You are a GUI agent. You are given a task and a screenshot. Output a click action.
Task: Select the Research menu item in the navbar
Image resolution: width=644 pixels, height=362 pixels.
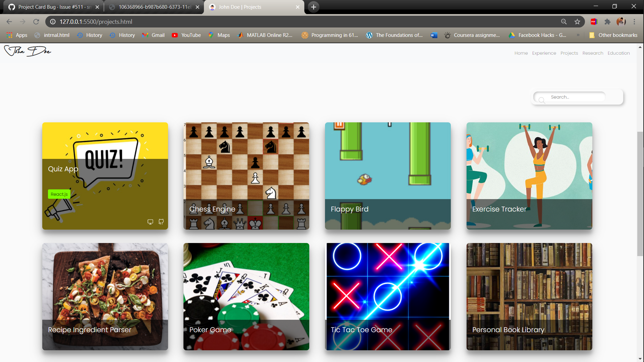tap(593, 53)
